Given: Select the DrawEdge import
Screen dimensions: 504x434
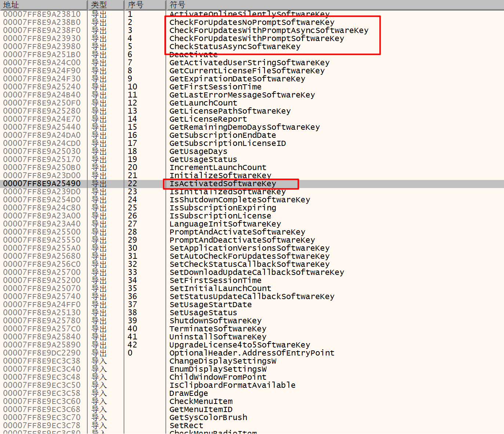Looking at the screenshot, I should coord(189,393).
